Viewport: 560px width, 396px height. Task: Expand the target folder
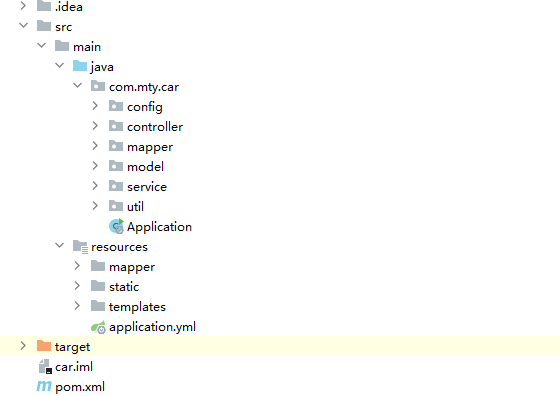click(x=23, y=346)
